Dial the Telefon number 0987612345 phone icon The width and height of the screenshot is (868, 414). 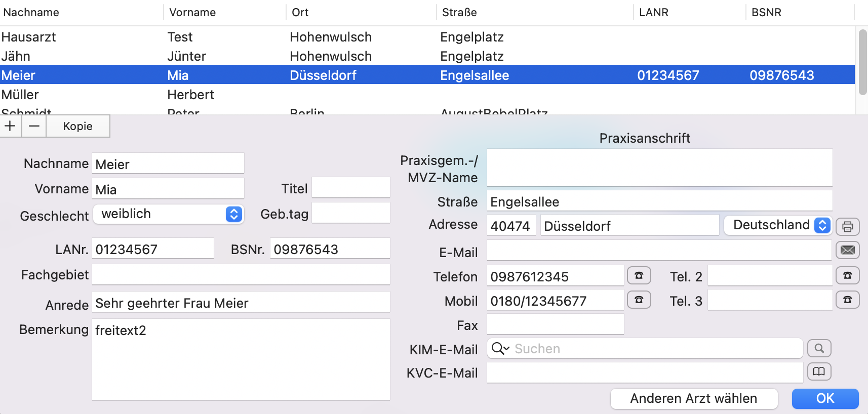click(639, 275)
